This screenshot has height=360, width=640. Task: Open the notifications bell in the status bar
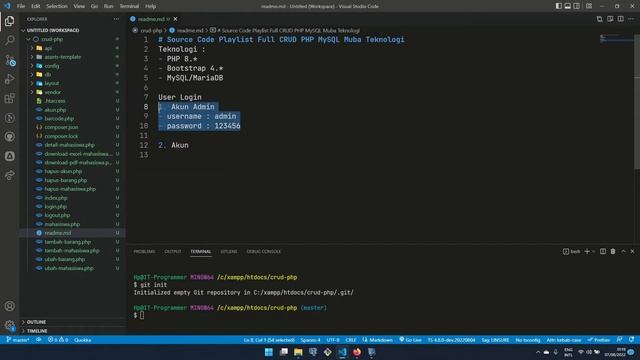click(631, 340)
